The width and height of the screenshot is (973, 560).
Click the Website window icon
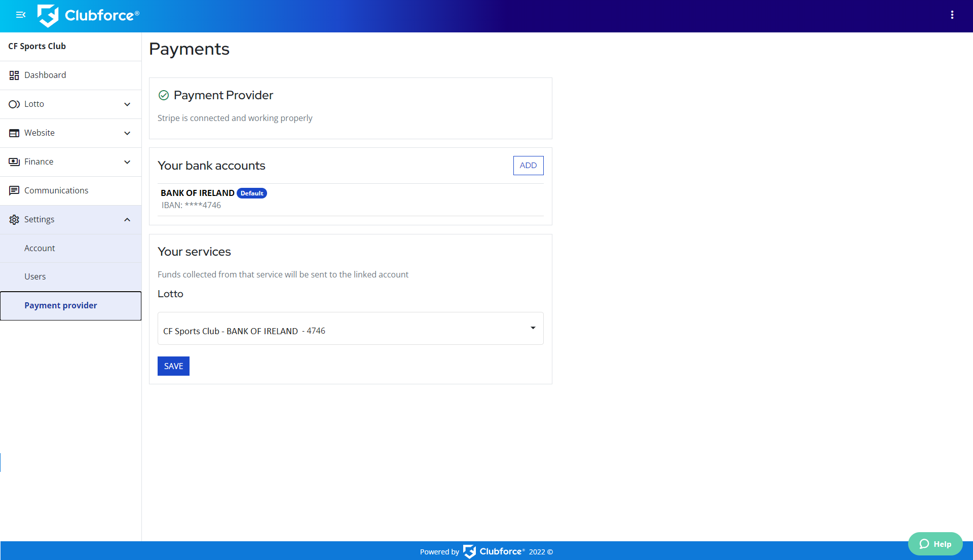tap(14, 133)
